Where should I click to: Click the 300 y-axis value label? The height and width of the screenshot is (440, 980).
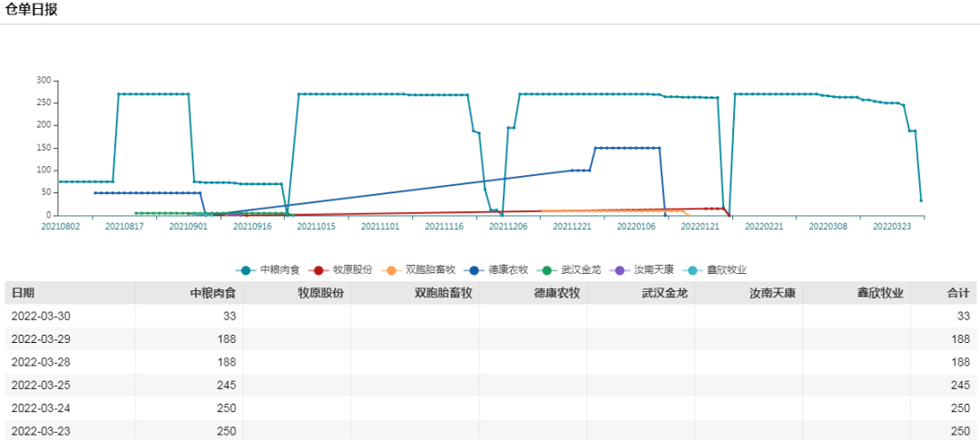44,81
